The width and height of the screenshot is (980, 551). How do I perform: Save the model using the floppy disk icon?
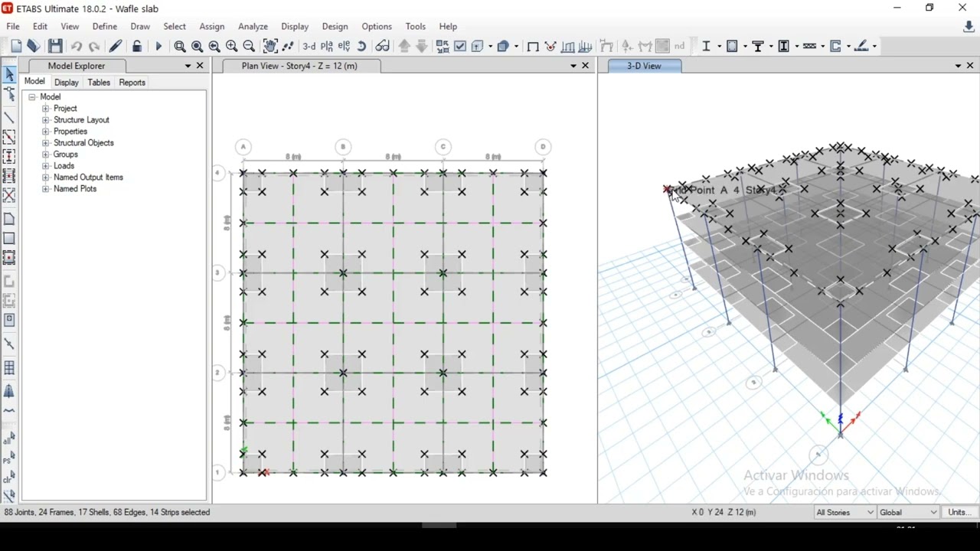55,46
